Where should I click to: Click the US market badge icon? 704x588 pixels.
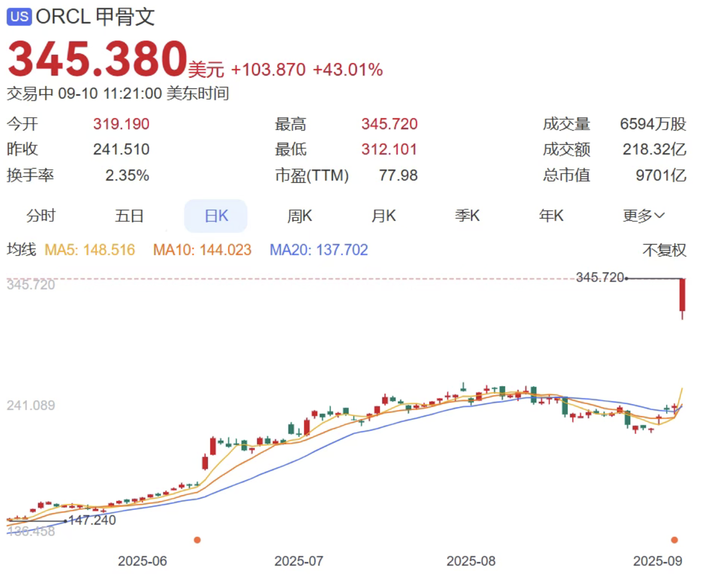pyautogui.click(x=19, y=16)
